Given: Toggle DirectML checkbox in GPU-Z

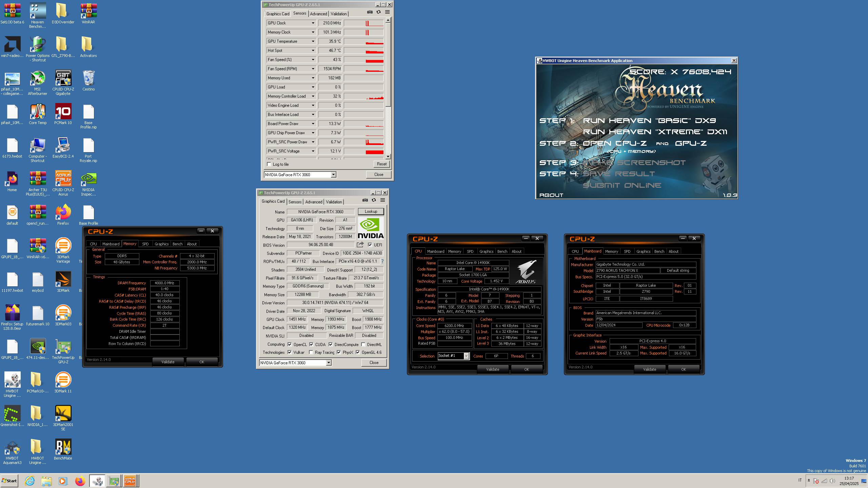Looking at the screenshot, I should [363, 344].
